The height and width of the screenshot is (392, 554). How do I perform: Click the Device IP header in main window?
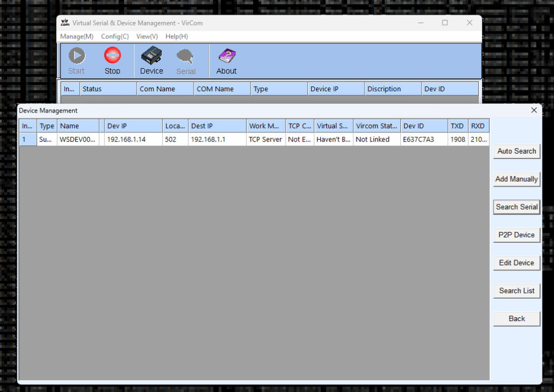[x=336, y=89]
